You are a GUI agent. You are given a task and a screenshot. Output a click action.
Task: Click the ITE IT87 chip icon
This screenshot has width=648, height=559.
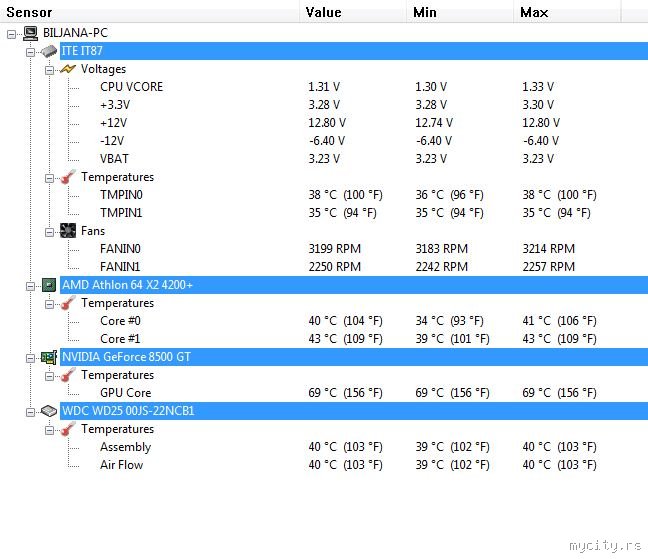click(49, 51)
